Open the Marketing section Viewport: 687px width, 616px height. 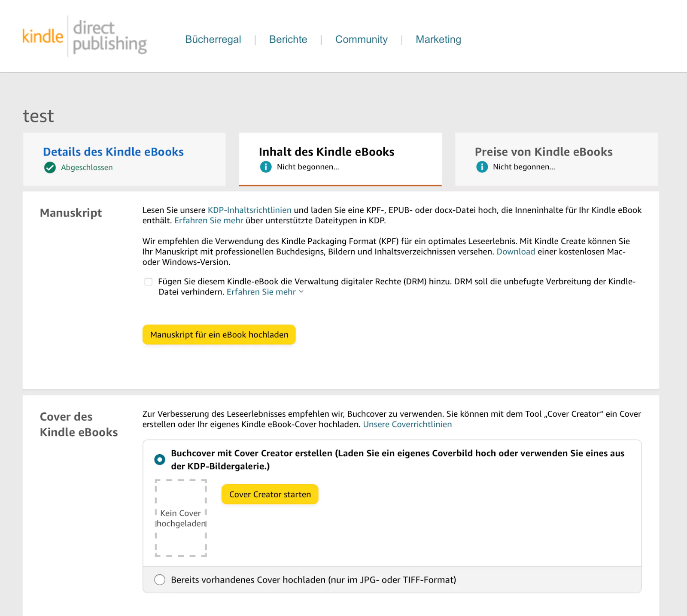(438, 39)
